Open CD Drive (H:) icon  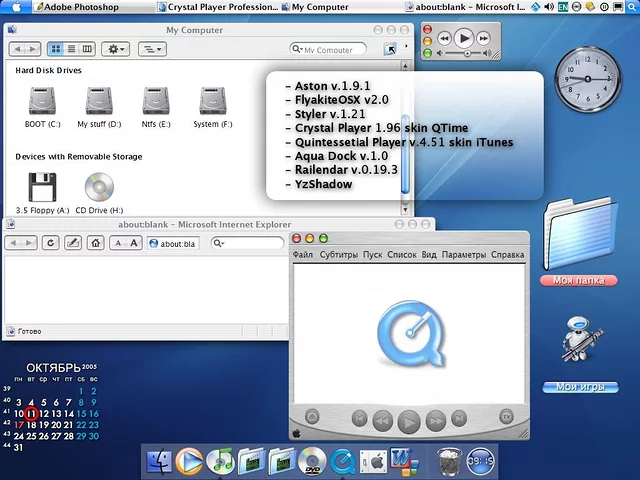click(99, 187)
